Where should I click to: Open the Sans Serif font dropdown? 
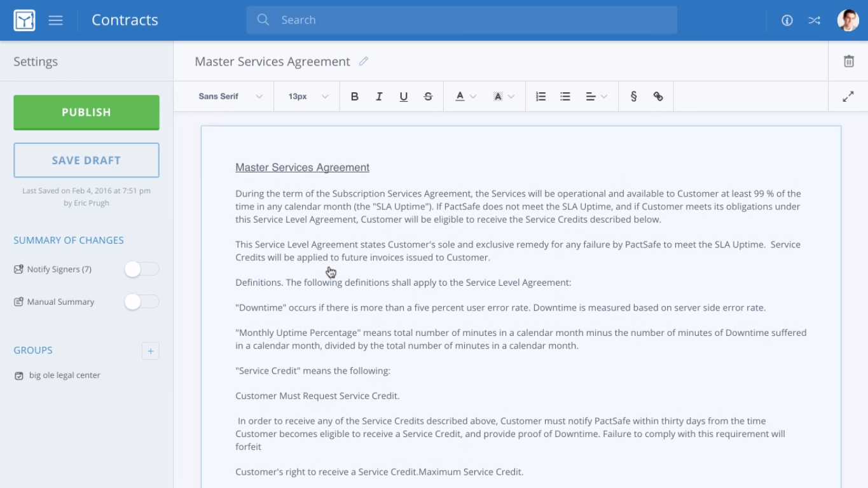coord(230,97)
